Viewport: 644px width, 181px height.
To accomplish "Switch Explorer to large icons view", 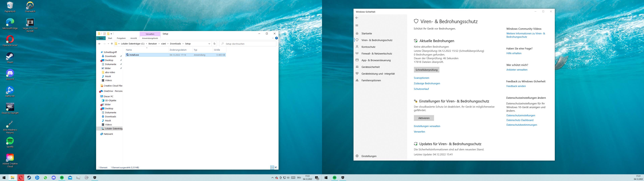I will click(x=276, y=167).
